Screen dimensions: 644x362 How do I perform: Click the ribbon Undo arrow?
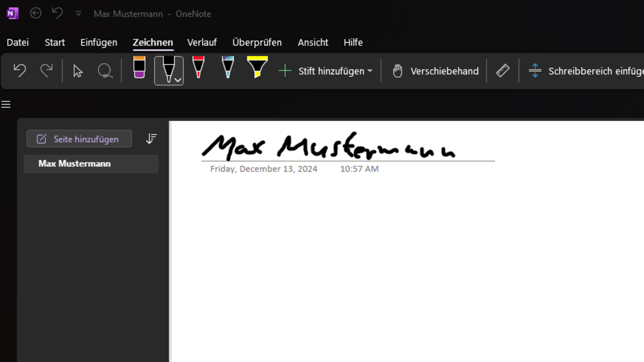[20, 71]
